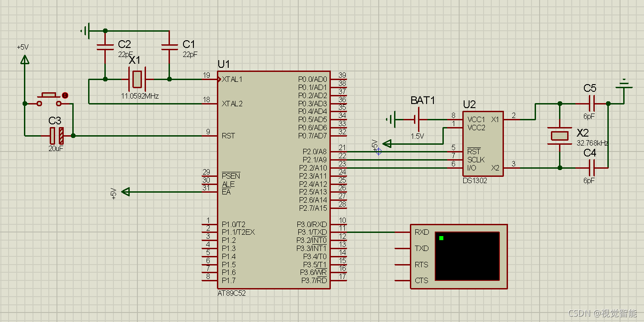Click the red actuator dot on the push button

tap(65, 95)
